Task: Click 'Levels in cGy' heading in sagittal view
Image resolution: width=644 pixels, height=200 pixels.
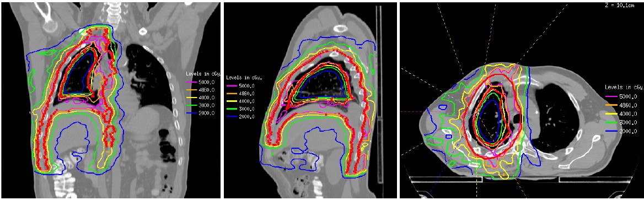Action: pos(244,78)
